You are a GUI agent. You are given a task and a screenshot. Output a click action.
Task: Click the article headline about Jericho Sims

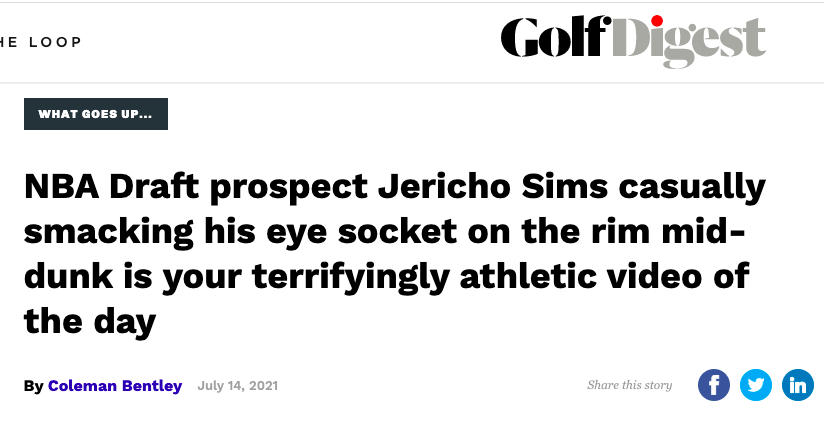click(x=394, y=253)
